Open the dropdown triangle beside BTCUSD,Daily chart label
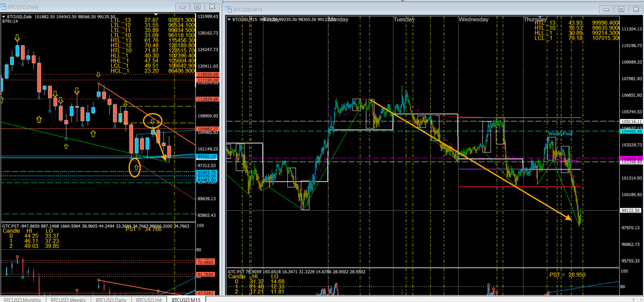 [x=4, y=17]
